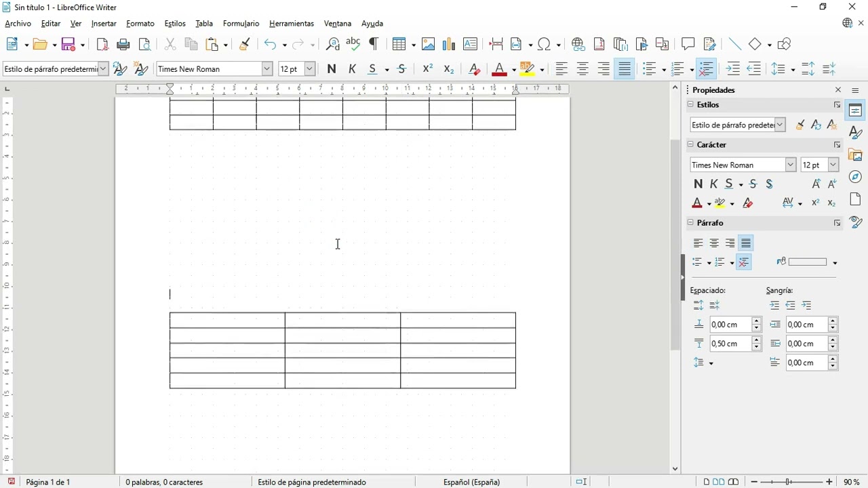Open the Insertar menu
Screen dimensions: 868x488
point(104,24)
